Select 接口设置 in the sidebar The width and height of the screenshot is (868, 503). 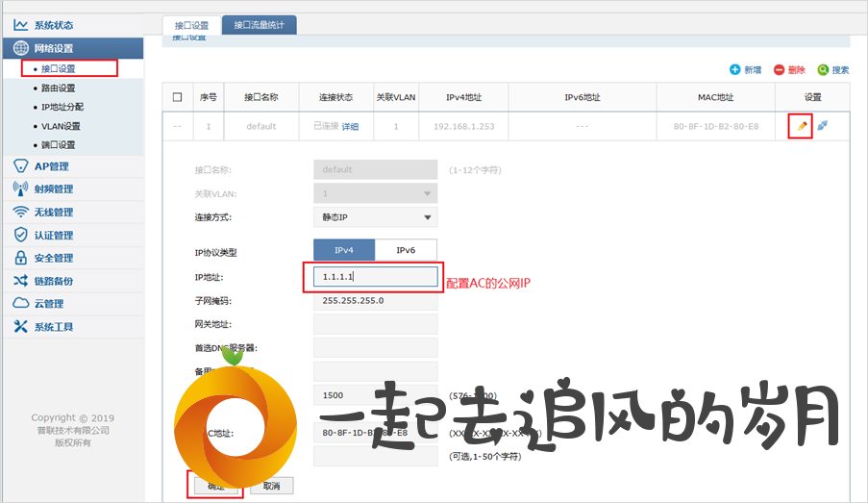(58, 68)
